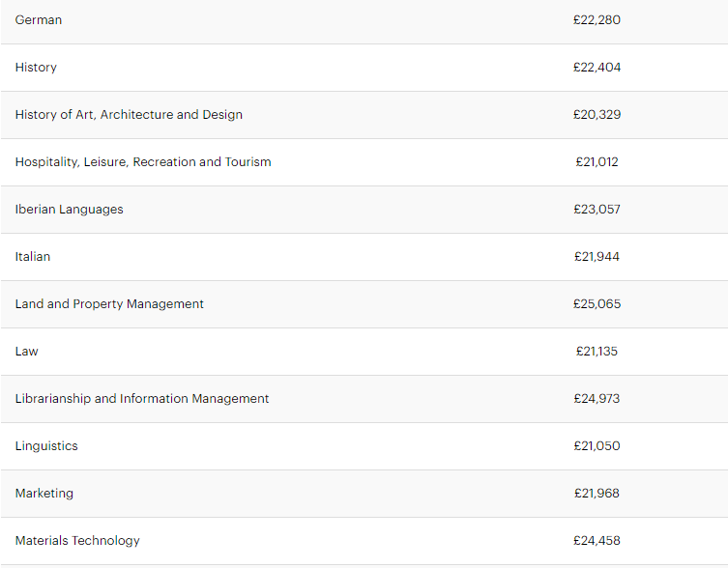The height and width of the screenshot is (568, 728).
Task: Select the £24,458 salary figure
Action: point(597,541)
